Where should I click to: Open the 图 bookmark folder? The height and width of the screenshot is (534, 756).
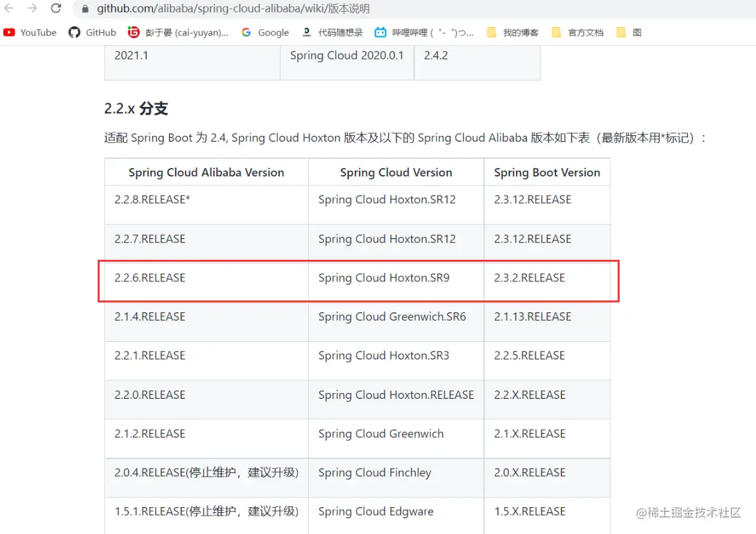click(x=629, y=32)
